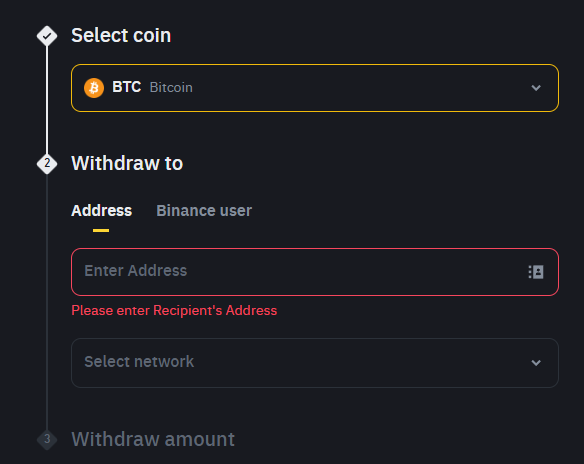
Task: Click the Select coin heading
Action: (x=121, y=35)
